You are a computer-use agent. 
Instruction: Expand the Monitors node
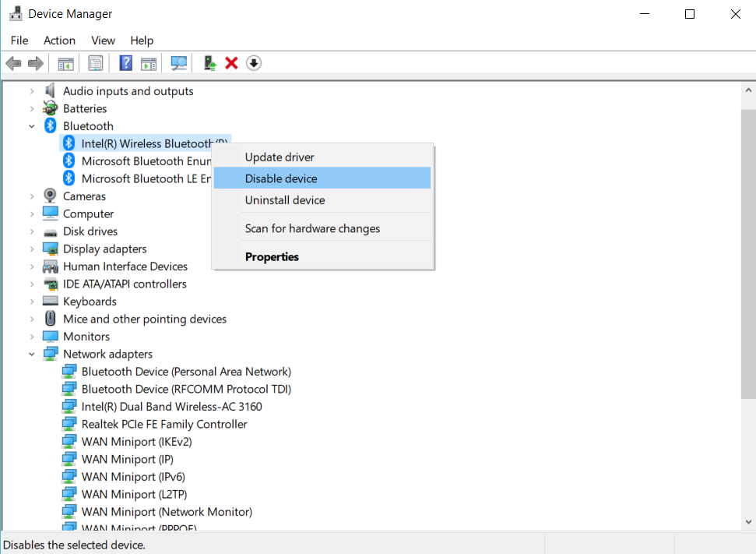tap(32, 337)
